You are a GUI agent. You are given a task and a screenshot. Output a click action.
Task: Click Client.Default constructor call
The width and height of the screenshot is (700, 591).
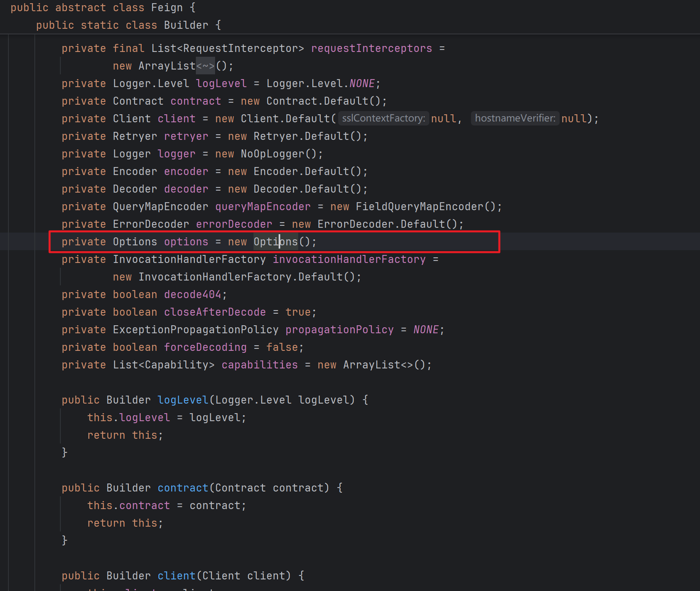tap(285, 119)
